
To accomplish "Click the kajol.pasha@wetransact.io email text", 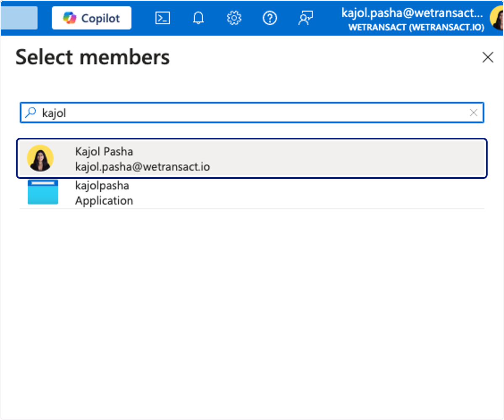I will click(x=142, y=167).
